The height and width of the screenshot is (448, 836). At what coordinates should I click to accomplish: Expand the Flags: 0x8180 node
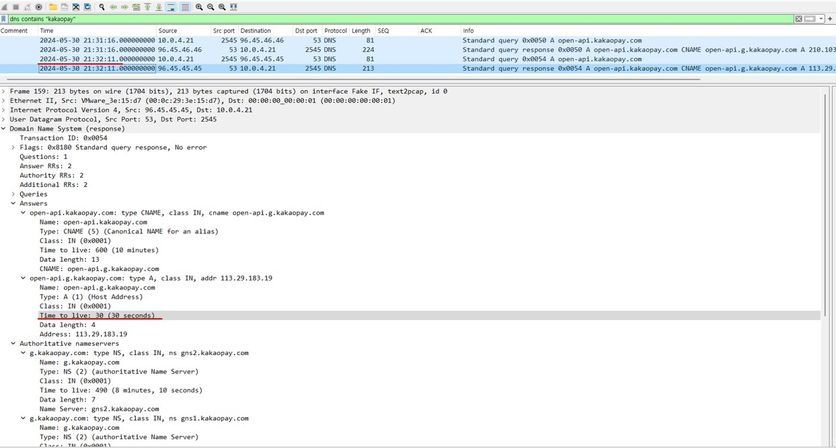(x=13, y=147)
